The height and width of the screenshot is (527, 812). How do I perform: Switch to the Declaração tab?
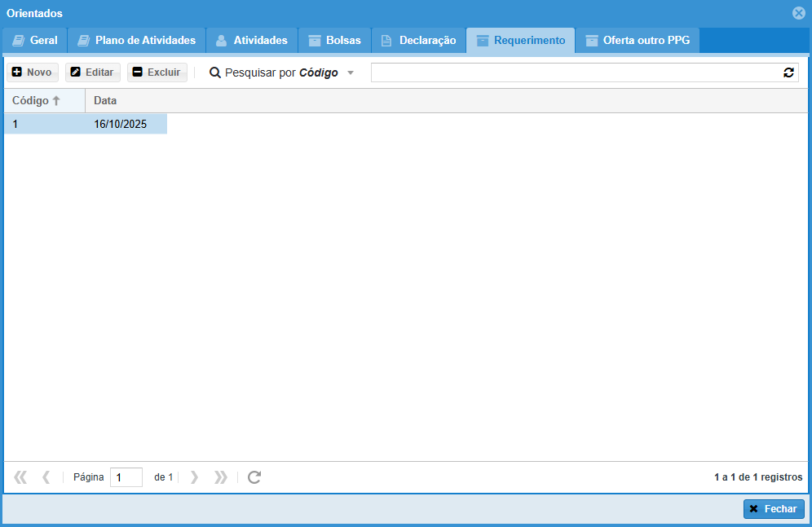418,40
